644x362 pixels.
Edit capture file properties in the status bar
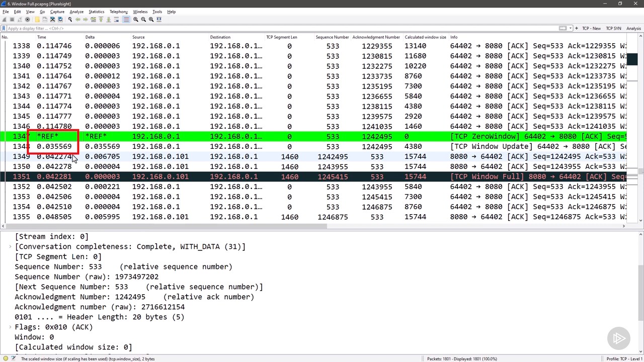click(14, 358)
